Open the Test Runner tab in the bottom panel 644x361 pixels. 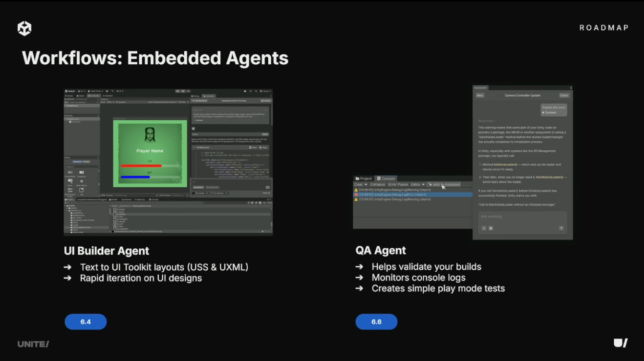(126, 200)
